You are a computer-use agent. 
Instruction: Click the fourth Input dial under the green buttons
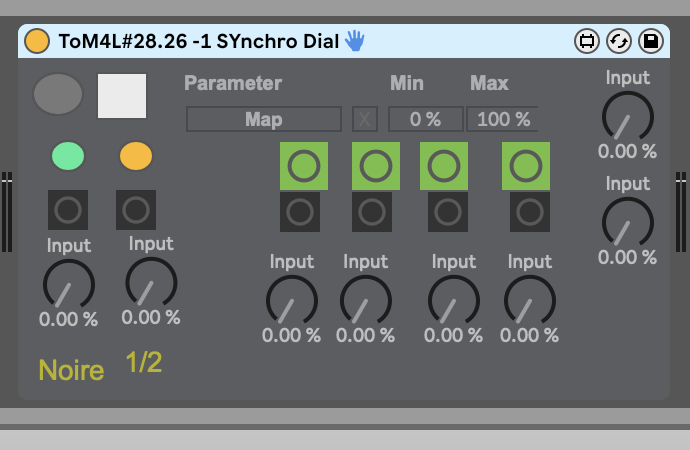coord(530,300)
